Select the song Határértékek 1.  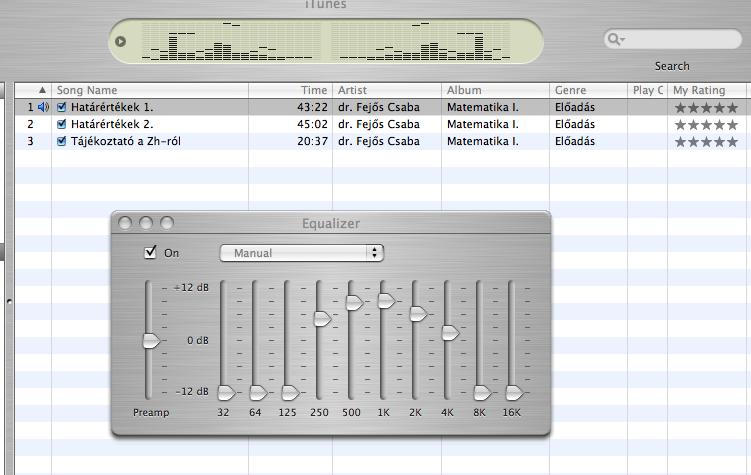click(x=112, y=107)
